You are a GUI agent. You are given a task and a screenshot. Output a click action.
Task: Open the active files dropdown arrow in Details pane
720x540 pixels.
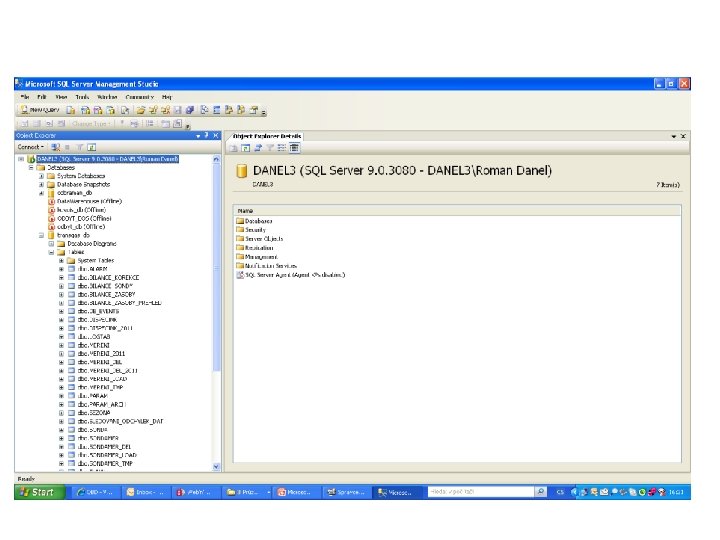pyautogui.click(x=674, y=136)
